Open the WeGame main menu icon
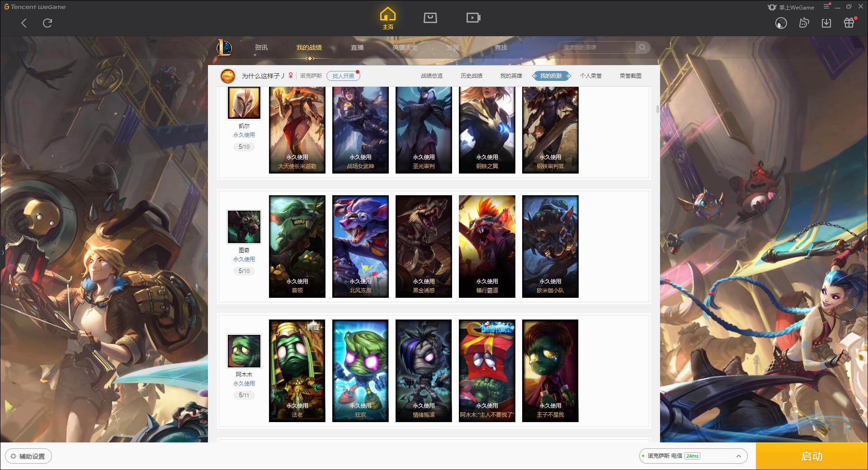 tap(826, 7)
